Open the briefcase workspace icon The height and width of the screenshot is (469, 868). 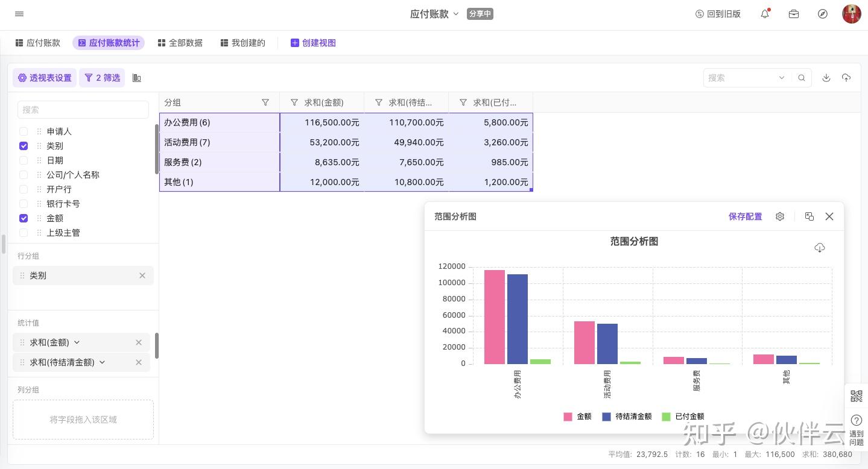794,14
